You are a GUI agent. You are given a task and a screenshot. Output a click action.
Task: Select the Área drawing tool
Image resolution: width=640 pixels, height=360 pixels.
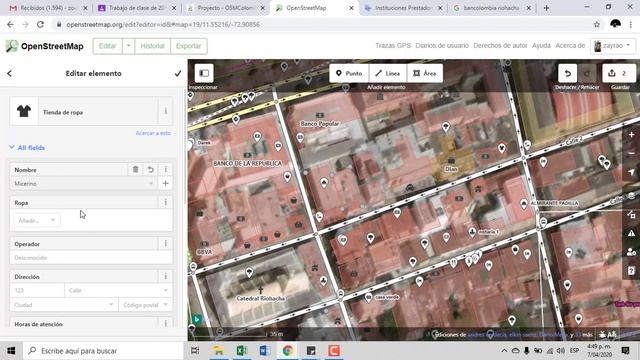(424, 73)
